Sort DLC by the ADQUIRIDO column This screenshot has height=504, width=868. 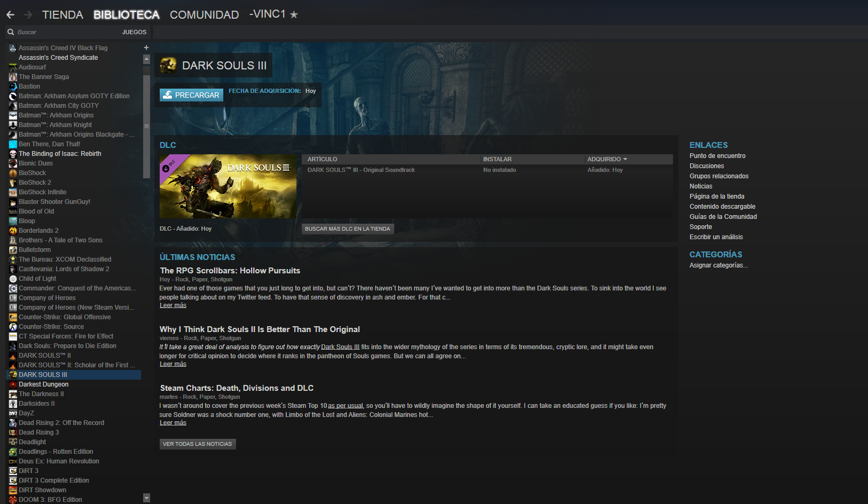click(607, 159)
